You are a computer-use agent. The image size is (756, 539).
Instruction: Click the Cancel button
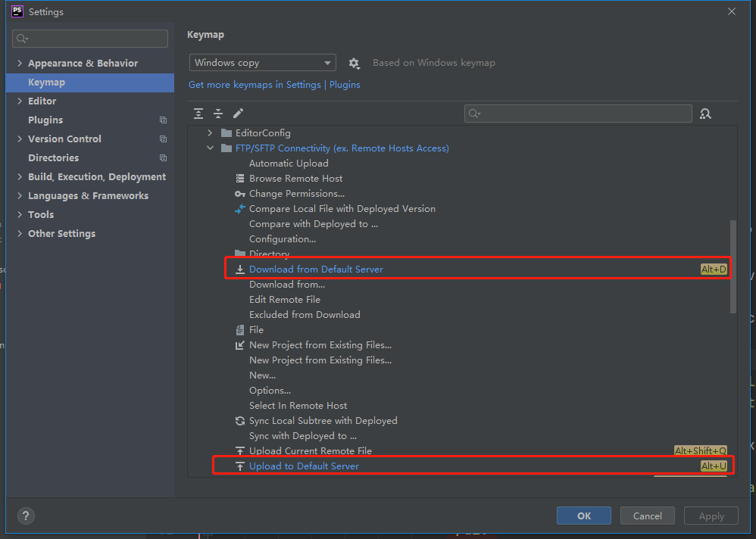647,516
